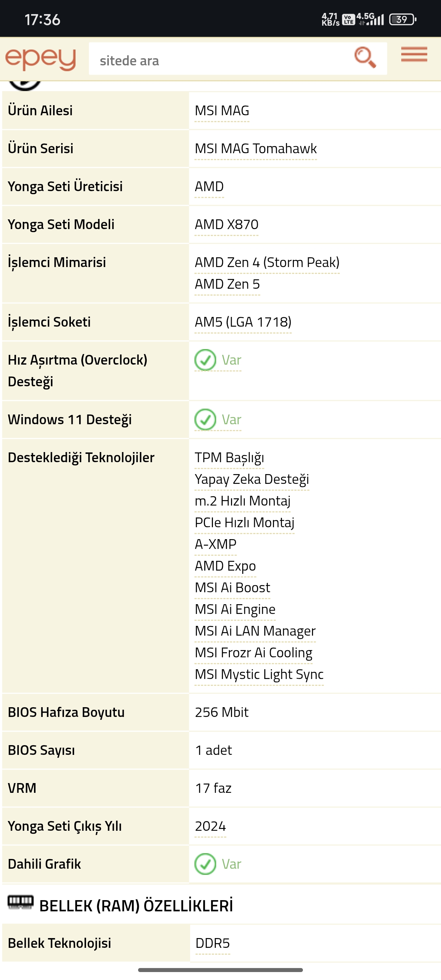
Task: Tap the RAM section memory icon
Action: (21, 902)
